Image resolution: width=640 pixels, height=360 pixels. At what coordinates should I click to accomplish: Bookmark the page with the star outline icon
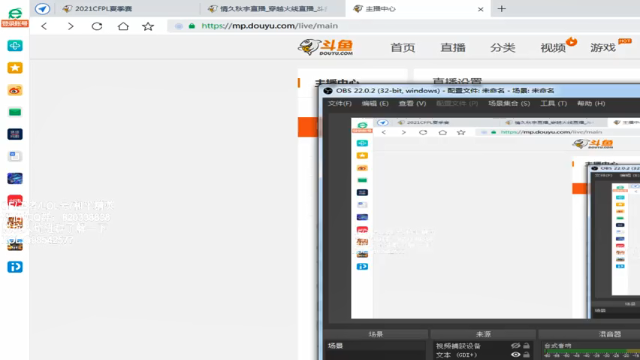coord(148,27)
